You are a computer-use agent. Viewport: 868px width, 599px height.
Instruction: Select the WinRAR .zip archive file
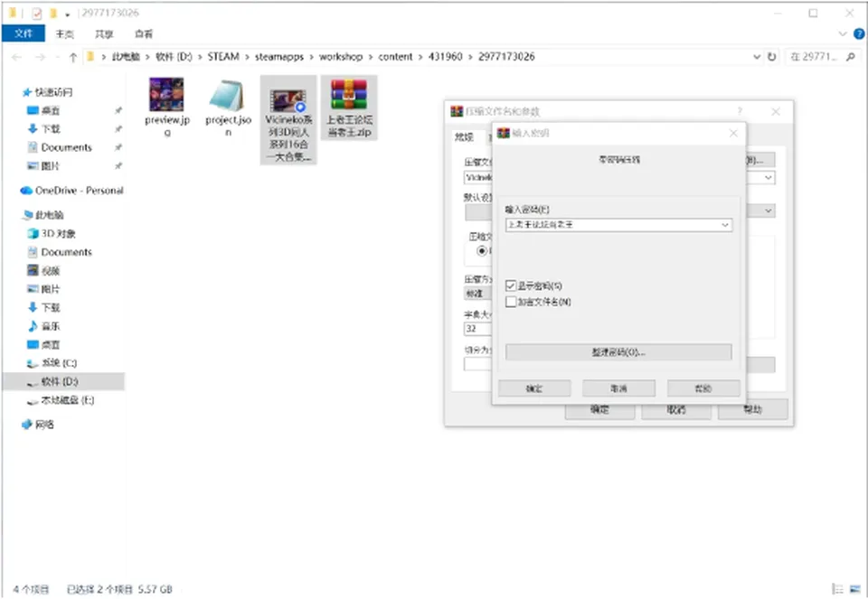[349, 108]
